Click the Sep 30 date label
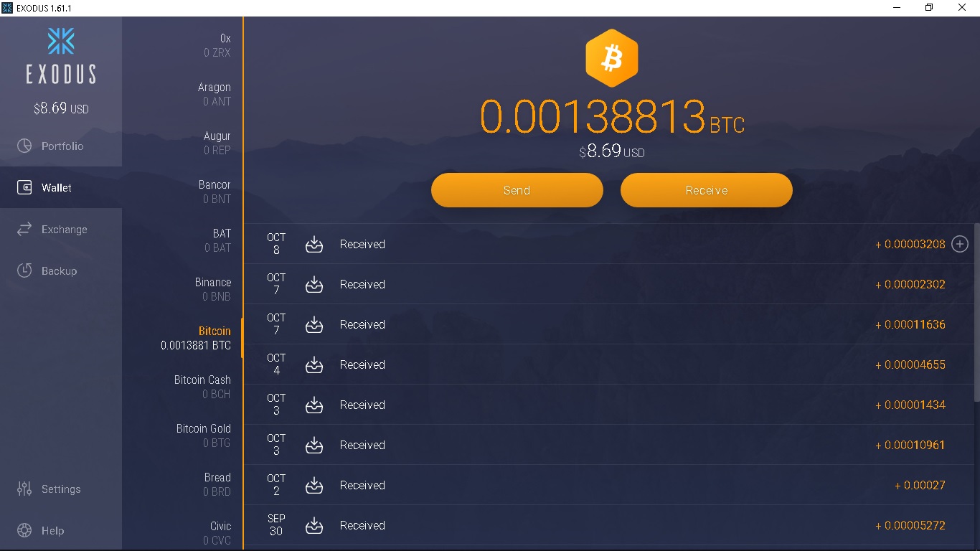 tap(276, 525)
